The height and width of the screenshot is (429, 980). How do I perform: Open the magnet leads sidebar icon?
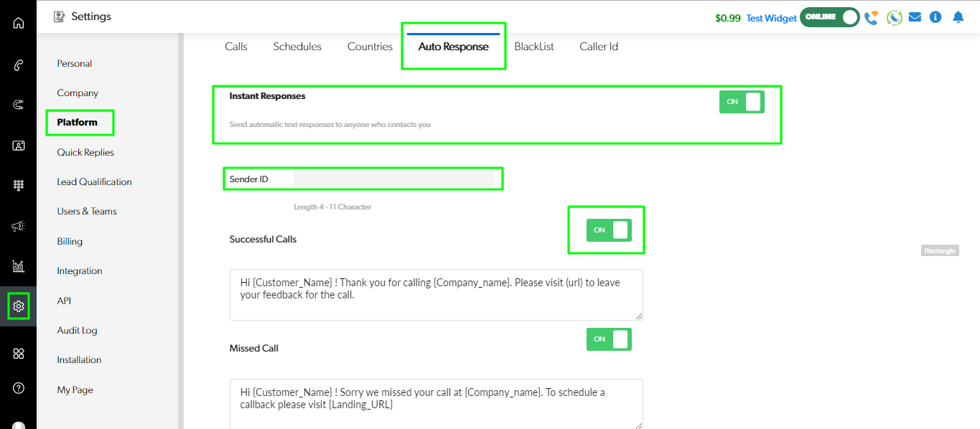point(19,105)
